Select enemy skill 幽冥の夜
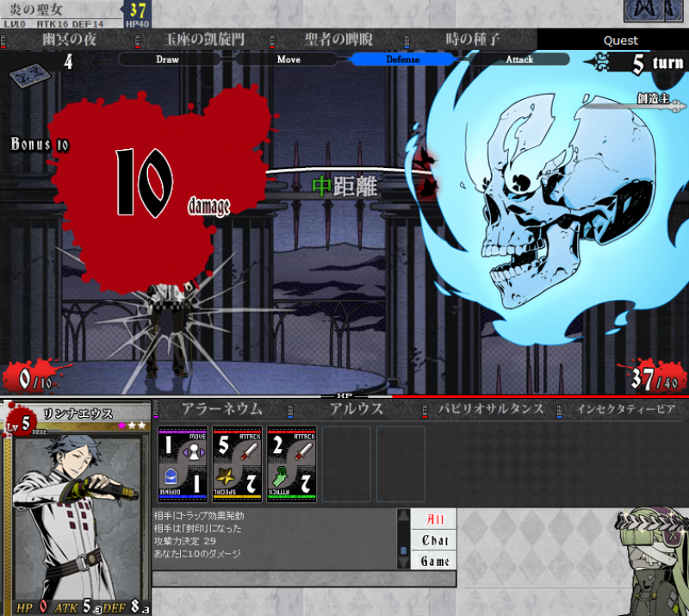Screen dimensions: 689x616 70,40
